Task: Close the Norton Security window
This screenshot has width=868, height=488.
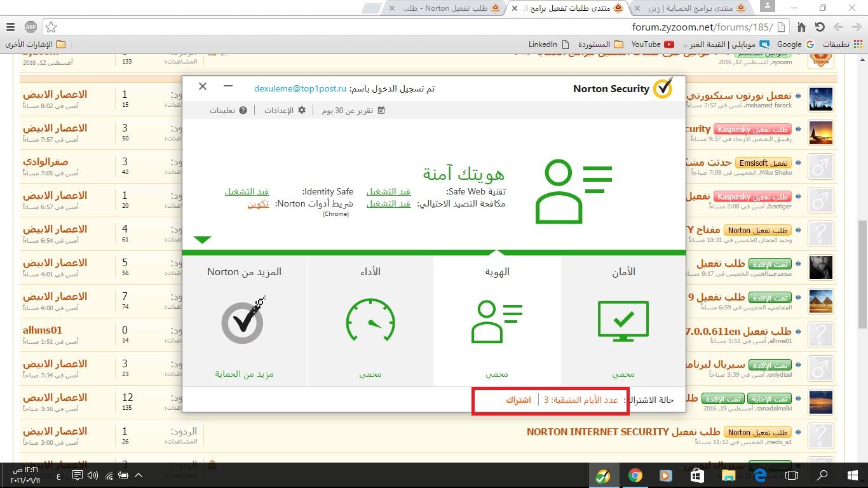Action: click(x=203, y=86)
